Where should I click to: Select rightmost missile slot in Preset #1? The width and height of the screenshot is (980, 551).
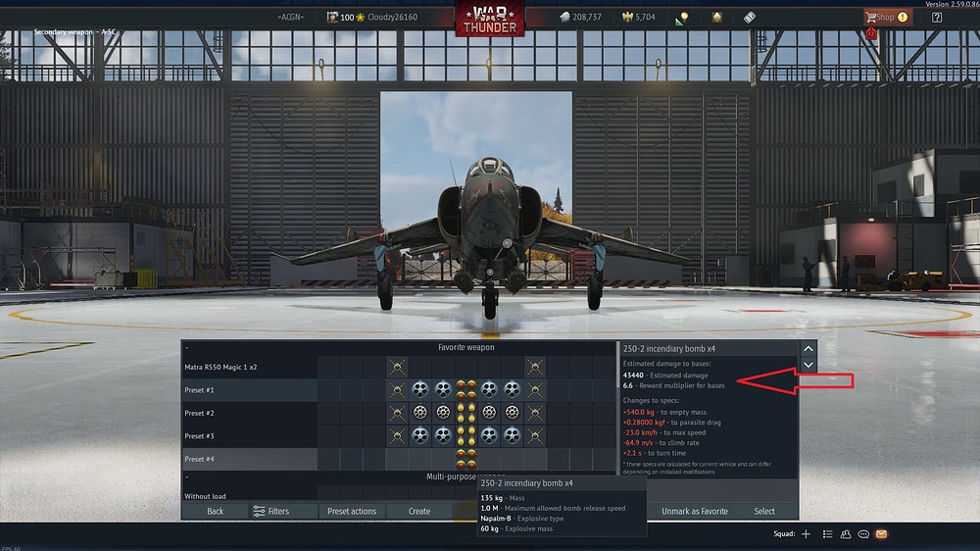535,389
